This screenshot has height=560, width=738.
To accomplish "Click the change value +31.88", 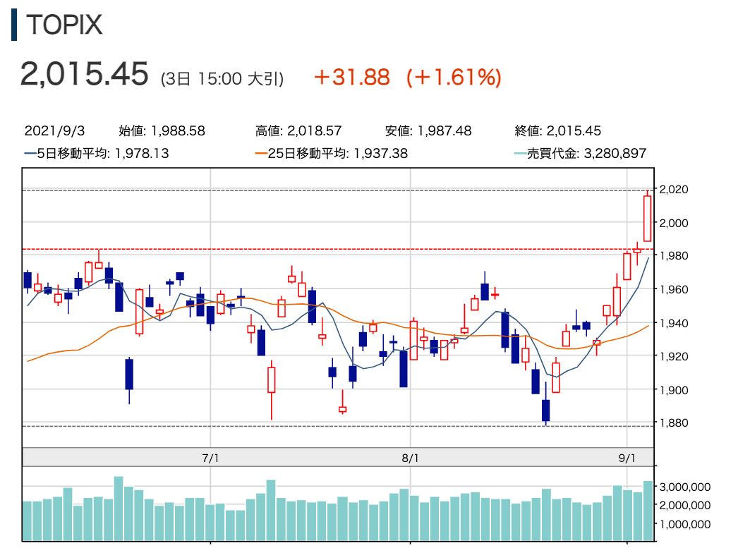I will pyautogui.click(x=352, y=77).
